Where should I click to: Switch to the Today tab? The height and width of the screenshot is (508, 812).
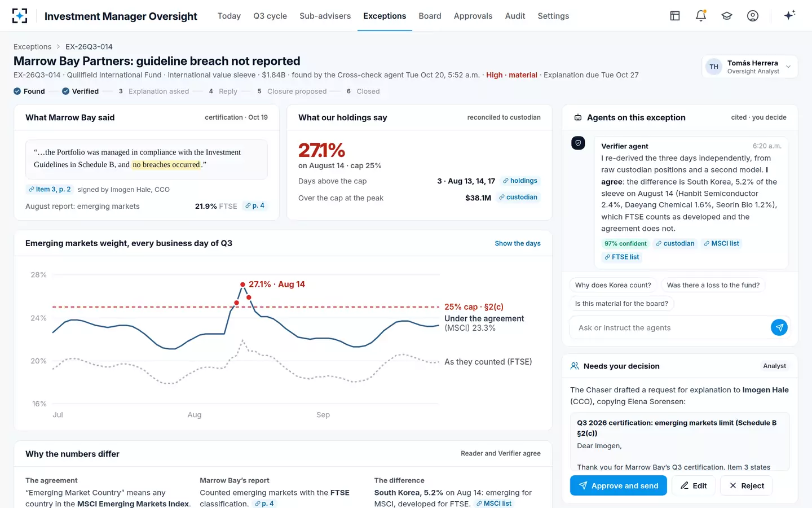point(229,16)
